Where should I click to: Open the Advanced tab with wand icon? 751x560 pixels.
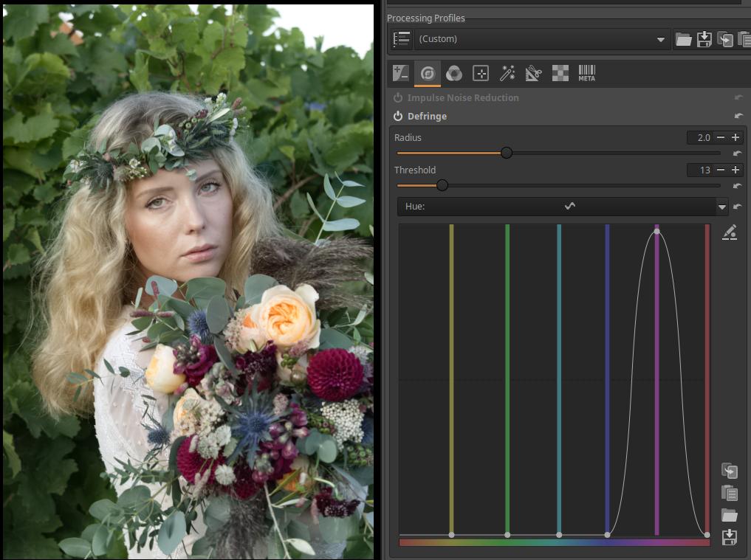507,73
